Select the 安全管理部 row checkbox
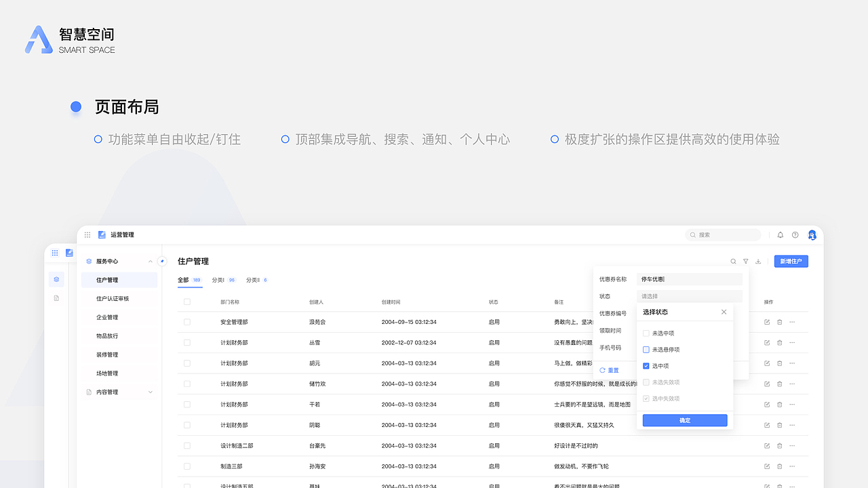The height and width of the screenshot is (488, 868). click(187, 322)
